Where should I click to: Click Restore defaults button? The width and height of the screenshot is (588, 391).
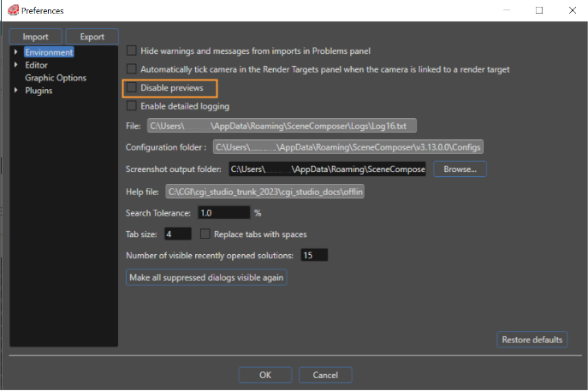[532, 340]
